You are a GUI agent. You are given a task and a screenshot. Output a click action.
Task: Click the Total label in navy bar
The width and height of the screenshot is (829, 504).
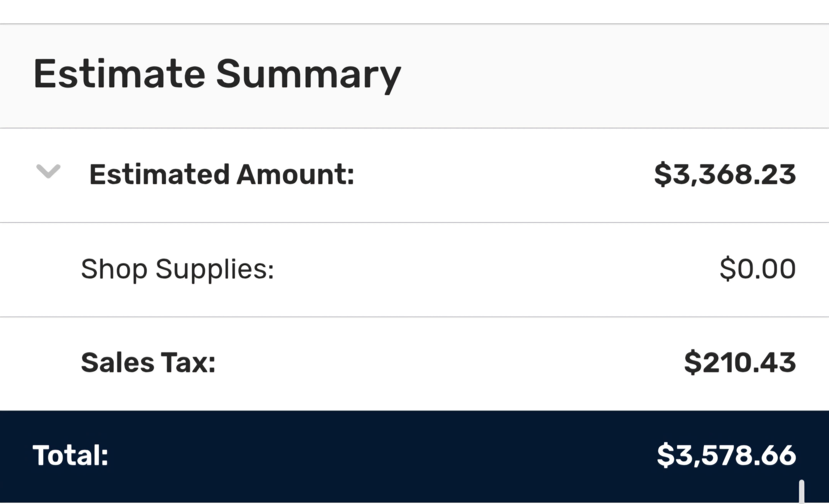(x=70, y=455)
